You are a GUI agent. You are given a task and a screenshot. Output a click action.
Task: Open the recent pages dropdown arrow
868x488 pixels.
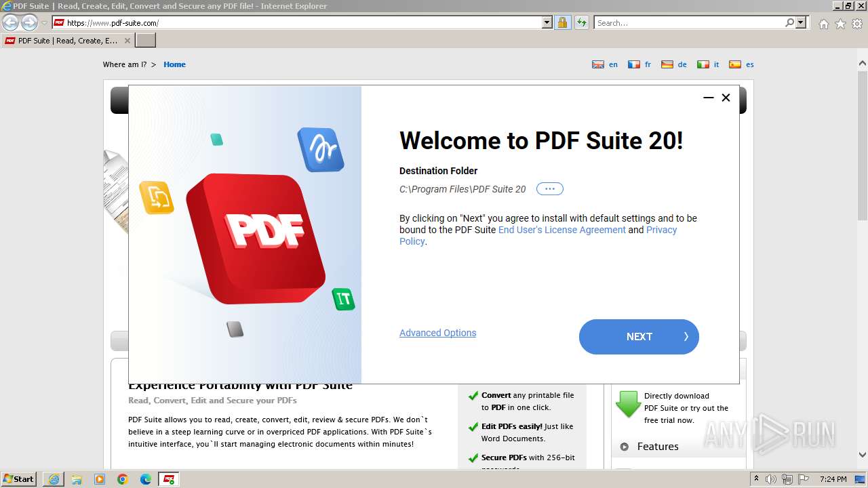coord(44,23)
